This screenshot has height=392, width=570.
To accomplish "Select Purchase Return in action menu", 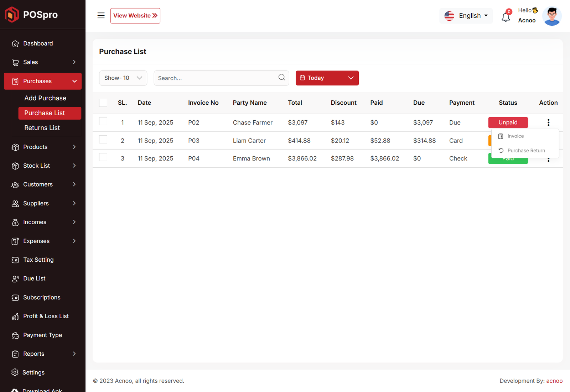I will (526, 151).
